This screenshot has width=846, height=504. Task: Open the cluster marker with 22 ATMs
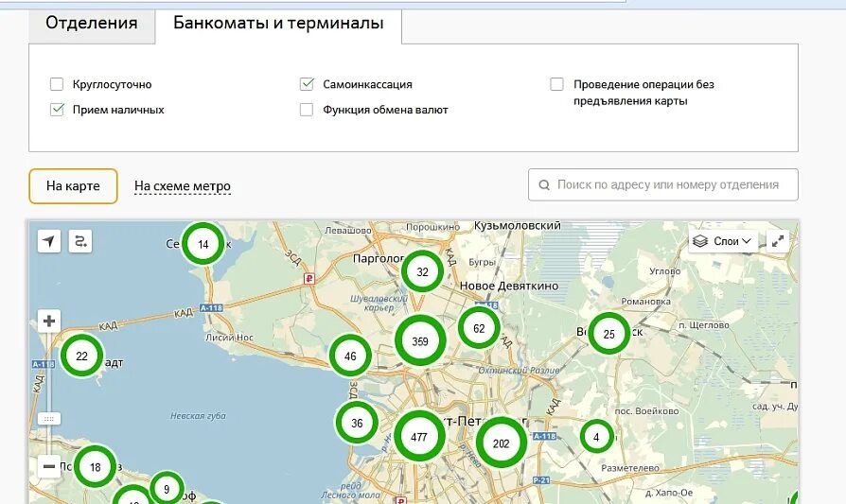point(81,356)
